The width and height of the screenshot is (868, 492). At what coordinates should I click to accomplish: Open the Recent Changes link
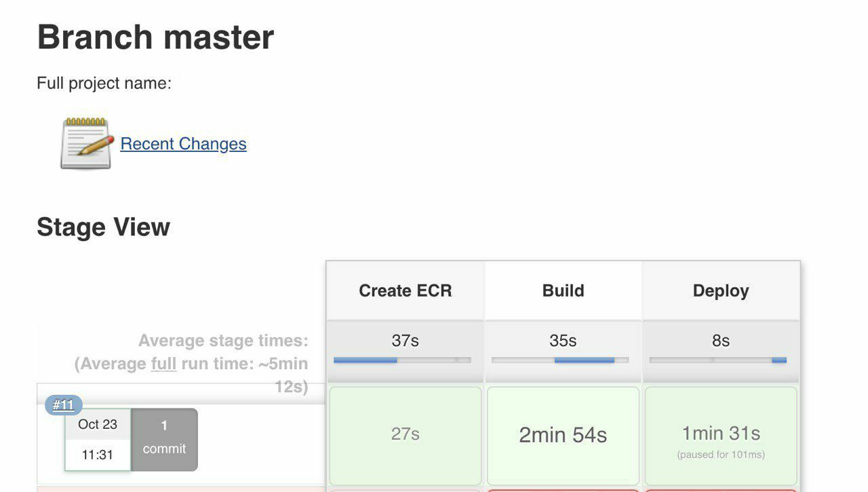[x=183, y=144]
